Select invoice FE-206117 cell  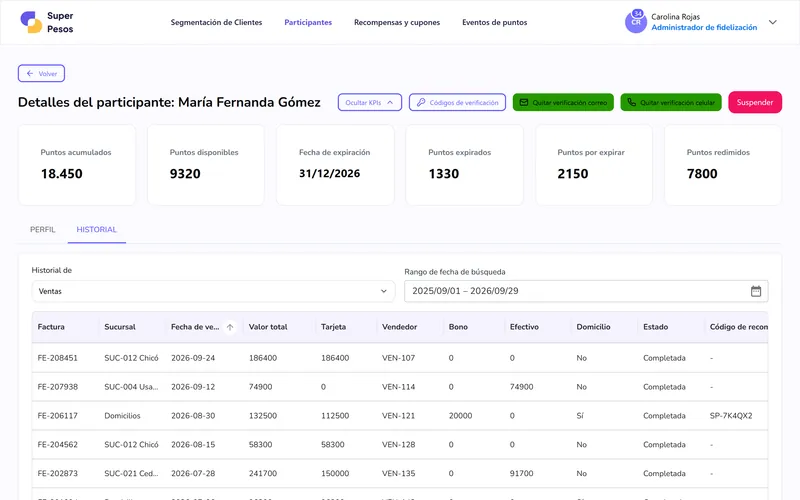[58, 416]
